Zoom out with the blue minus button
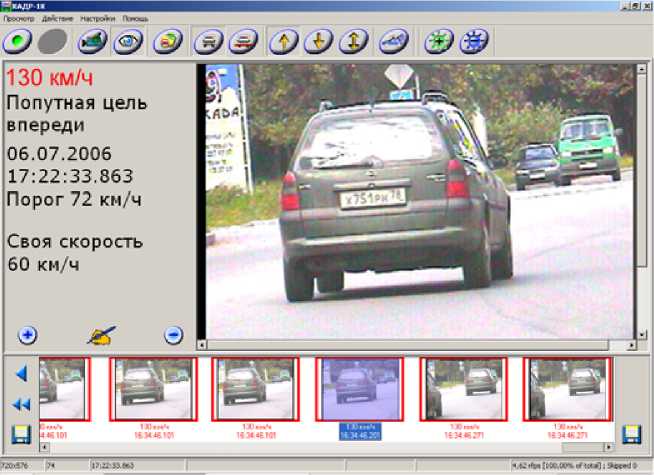 tap(174, 335)
